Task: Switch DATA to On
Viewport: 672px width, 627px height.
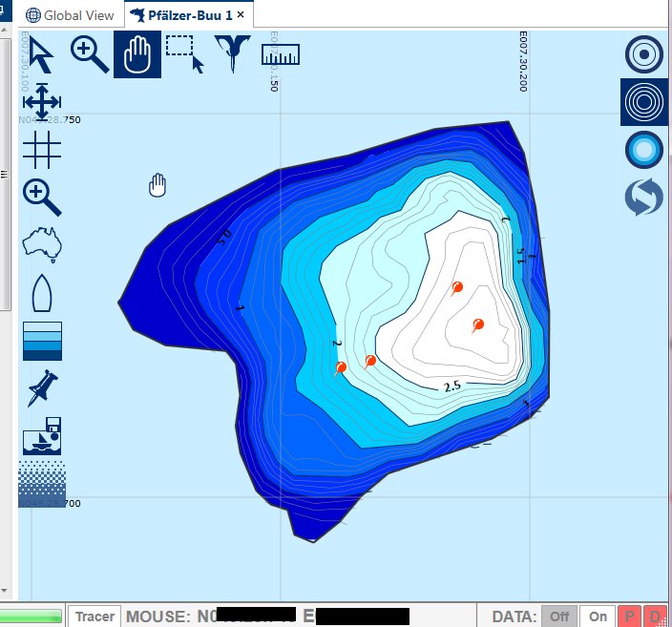Action: [x=598, y=617]
